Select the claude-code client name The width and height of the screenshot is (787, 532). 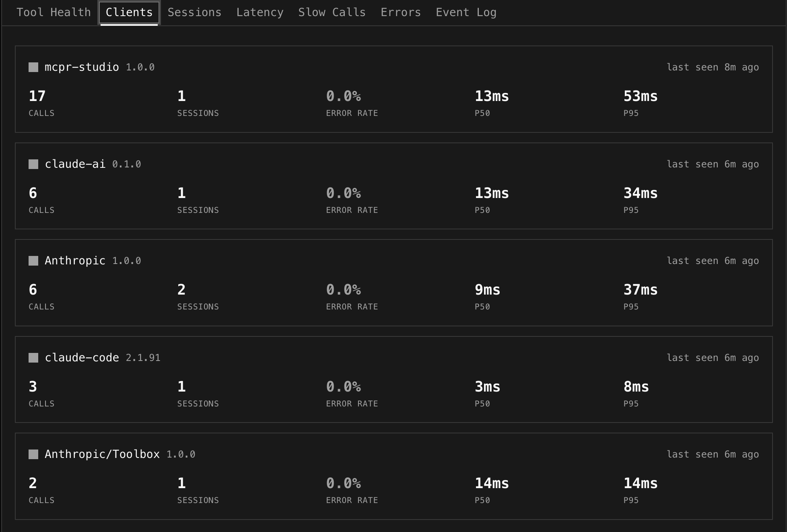tap(81, 357)
